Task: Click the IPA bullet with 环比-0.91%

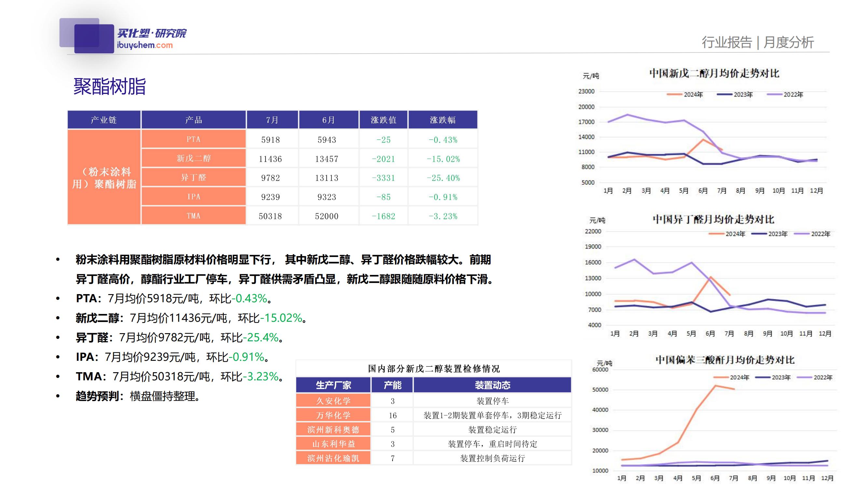Action: tap(173, 357)
